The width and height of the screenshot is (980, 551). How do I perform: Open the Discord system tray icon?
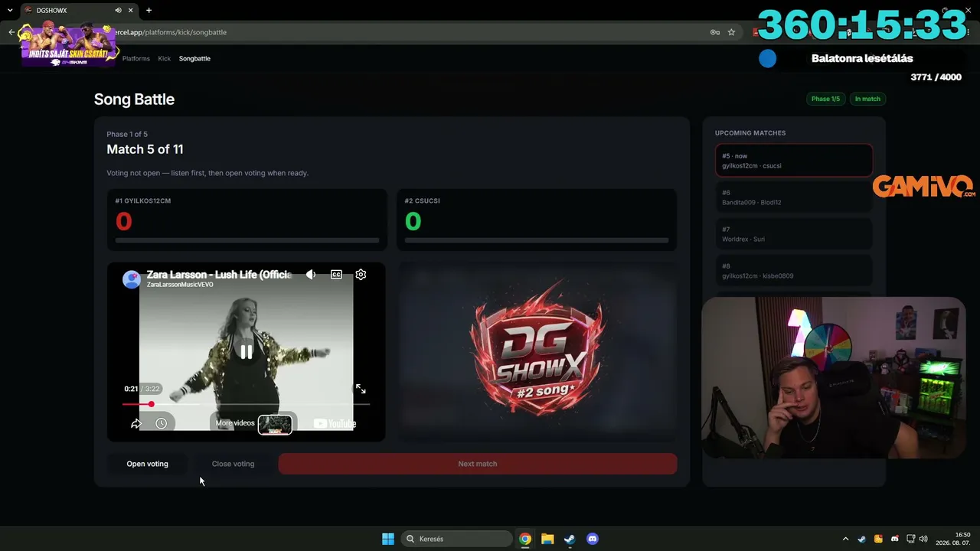pyautogui.click(x=895, y=539)
